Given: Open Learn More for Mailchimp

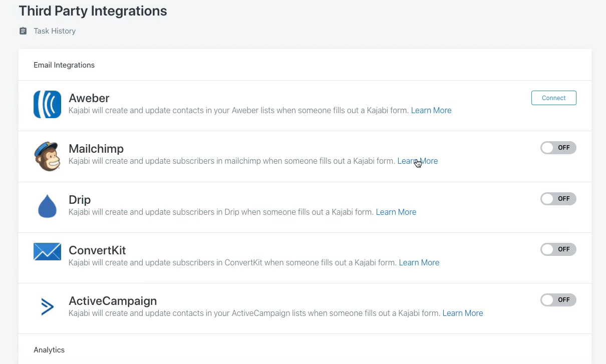Looking at the screenshot, I should tap(418, 161).
